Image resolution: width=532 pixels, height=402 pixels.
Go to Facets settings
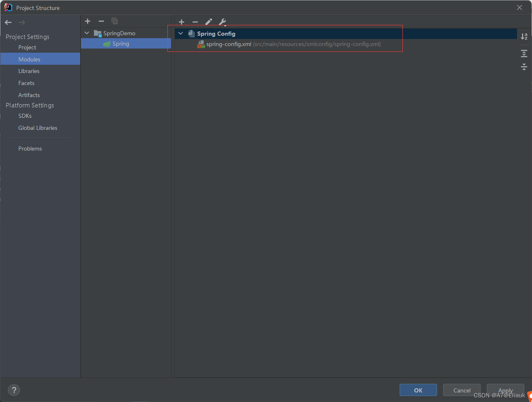point(40,83)
